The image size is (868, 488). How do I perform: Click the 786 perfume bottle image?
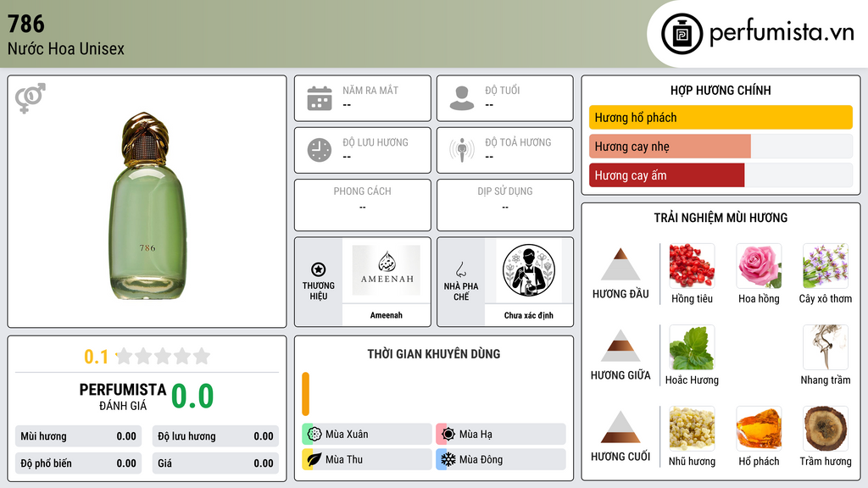click(x=147, y=206)
